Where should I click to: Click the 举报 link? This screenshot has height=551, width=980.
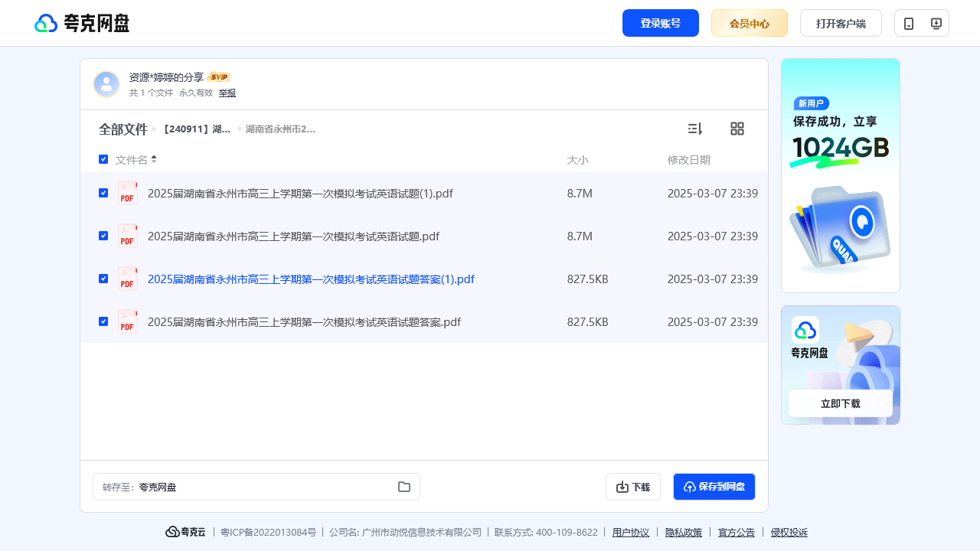pyautogui.click(x=227, y=93)
